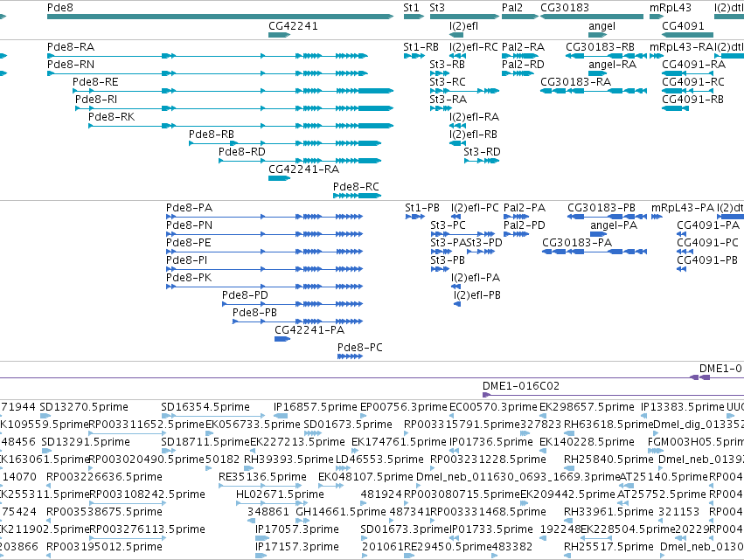
Task: Click the Pde8-PD protein label
Action: [x=246, y=296]
